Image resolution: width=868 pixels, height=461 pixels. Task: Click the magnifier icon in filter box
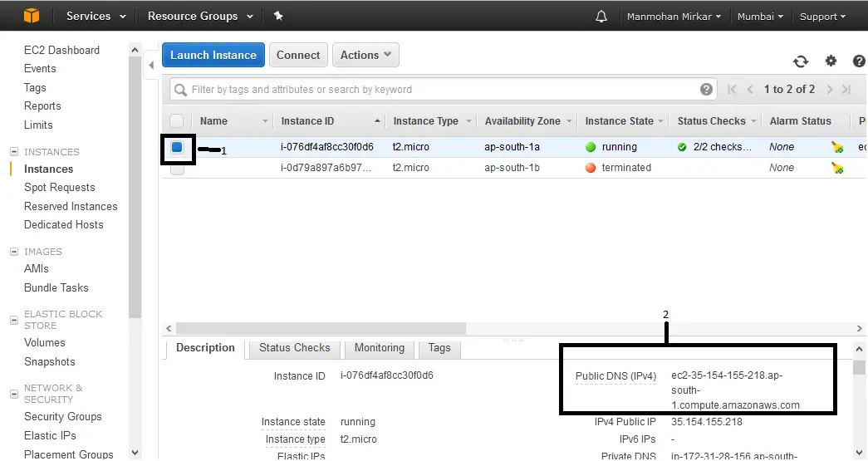click(x=180, y=90)
